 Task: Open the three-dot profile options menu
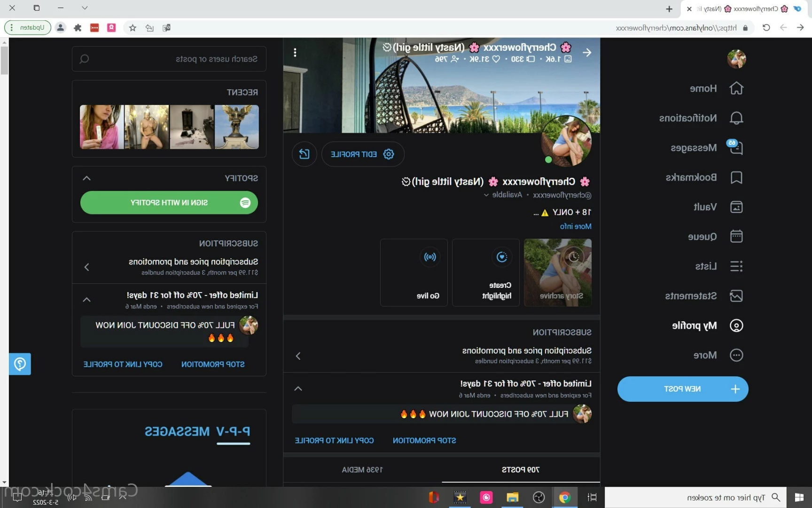pyautogui.click(x=295, y=52)
